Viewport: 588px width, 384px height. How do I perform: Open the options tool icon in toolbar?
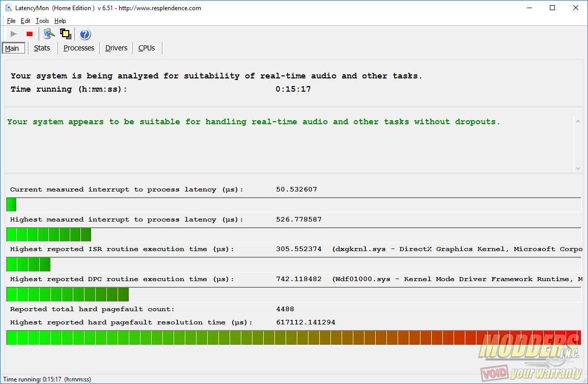(49, 34)
